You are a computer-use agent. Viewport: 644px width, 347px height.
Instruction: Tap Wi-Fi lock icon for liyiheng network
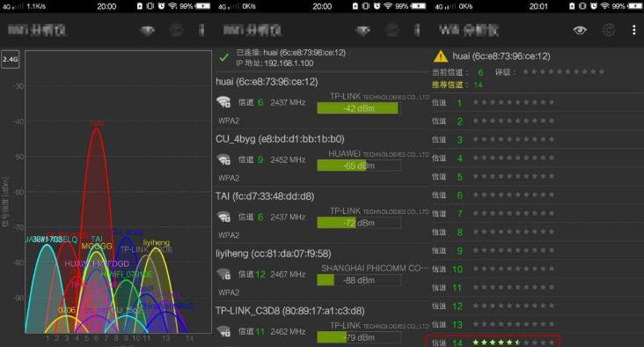point(223,274)
